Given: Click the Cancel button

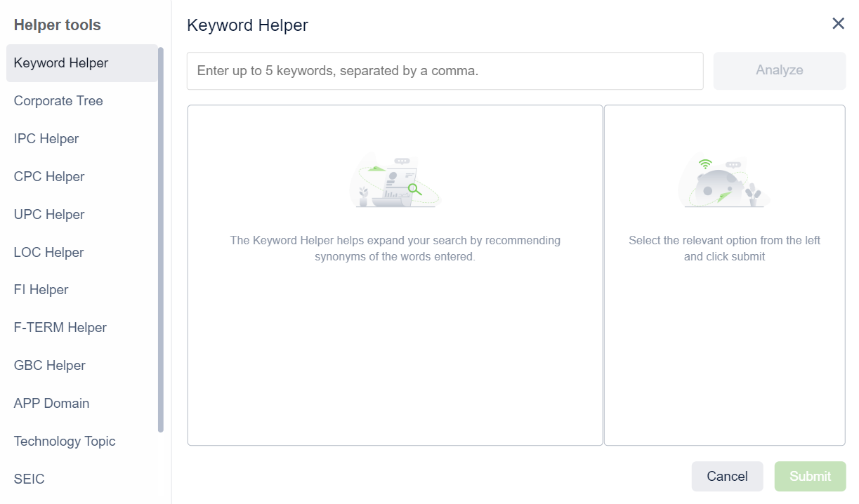Looking at the screenshot, I should pyautogui.click(x=727, y=476).
